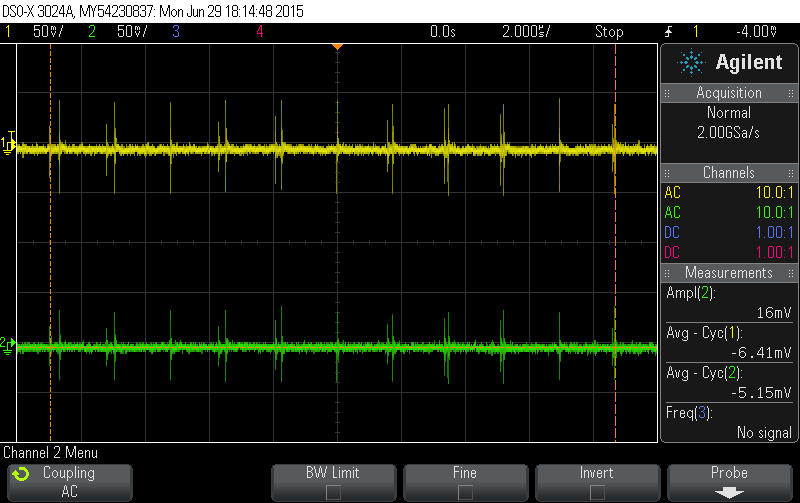Click the DSO-X 3024A timestamp header

pos(153,11)
